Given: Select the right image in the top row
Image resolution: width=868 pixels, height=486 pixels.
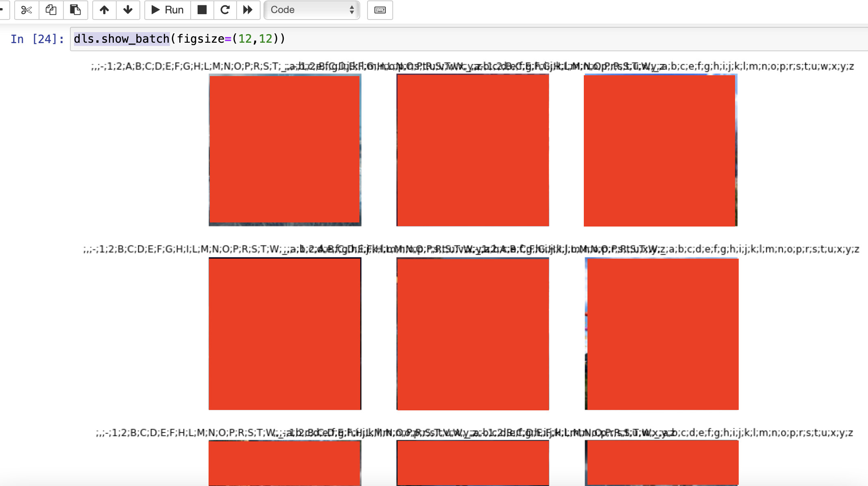Looking at the screenshot, I should pos(660,150).
